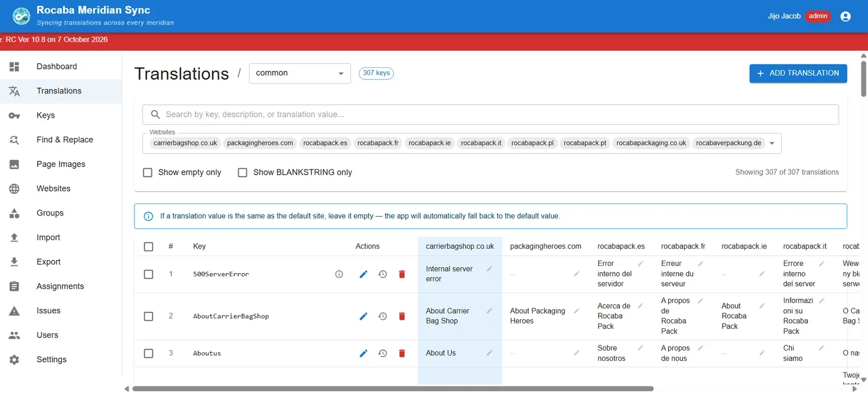The width and height of the screenshot is (868, 393).
Task: Open Dashboard in sidebar
Action: coord(61,66)
